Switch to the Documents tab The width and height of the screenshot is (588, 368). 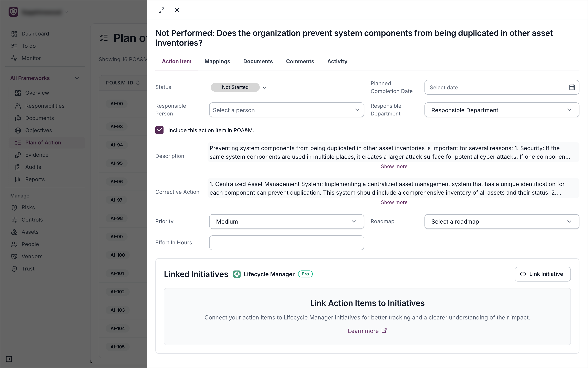click(258, 61)
